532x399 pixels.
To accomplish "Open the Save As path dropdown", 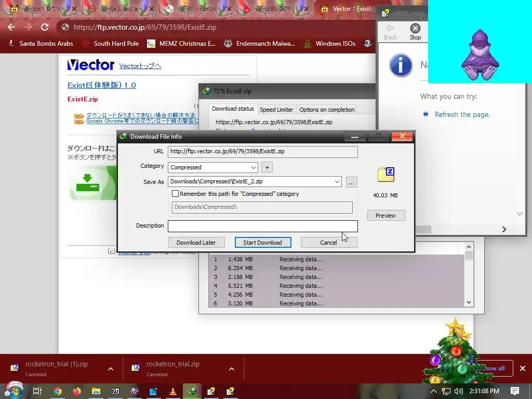I will (337, 181).
